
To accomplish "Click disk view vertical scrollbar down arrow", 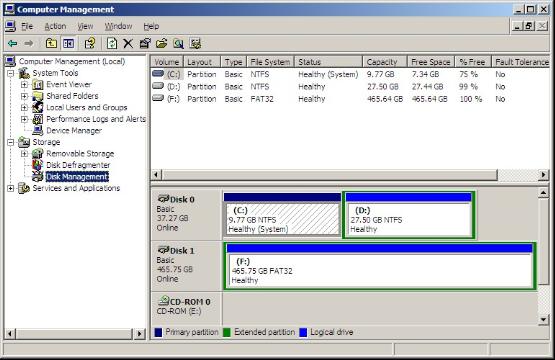I will click(544, 320).
